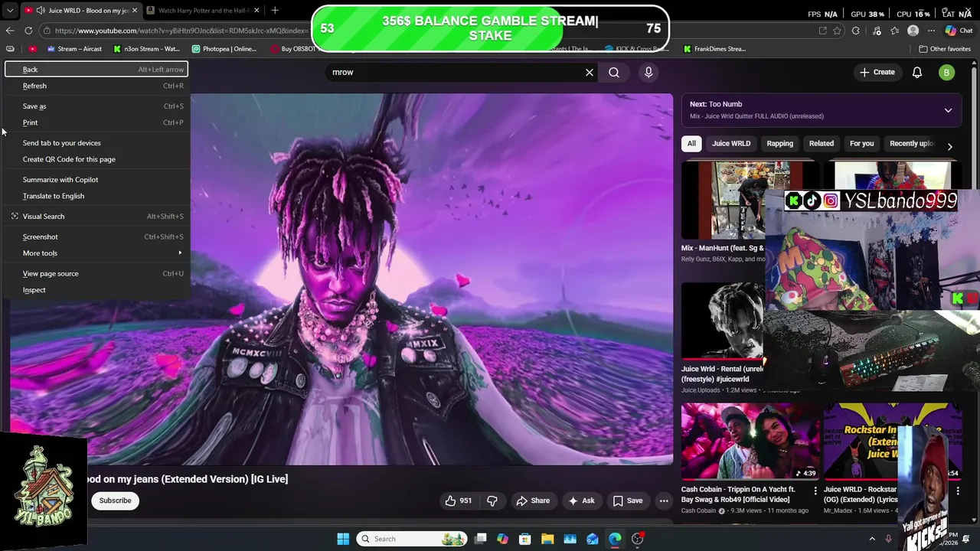Choose Back in the context menu
This screenshot has height=551, width=980.
tap(96, 70)
